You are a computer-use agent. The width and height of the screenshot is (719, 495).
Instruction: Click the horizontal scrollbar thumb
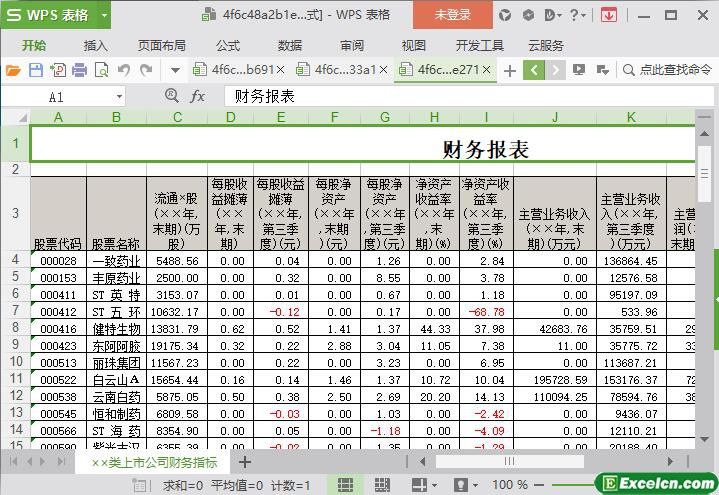point(509,462)
